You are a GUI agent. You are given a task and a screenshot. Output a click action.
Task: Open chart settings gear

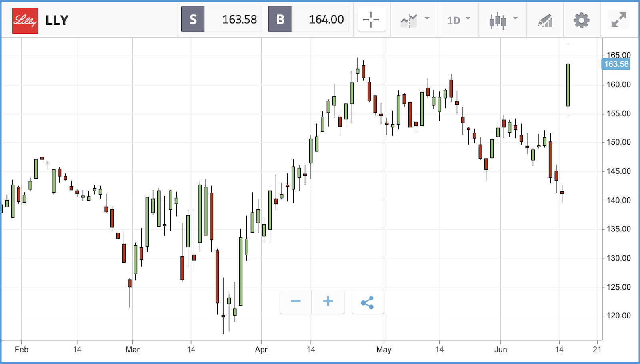click(x=581, y=20)
